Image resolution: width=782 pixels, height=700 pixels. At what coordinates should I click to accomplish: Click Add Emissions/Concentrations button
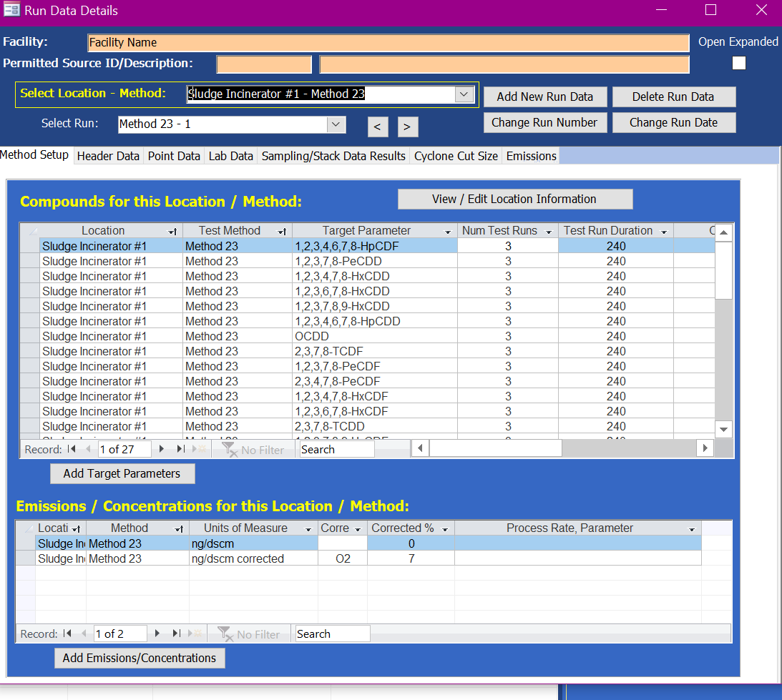[x=140, y=658]
